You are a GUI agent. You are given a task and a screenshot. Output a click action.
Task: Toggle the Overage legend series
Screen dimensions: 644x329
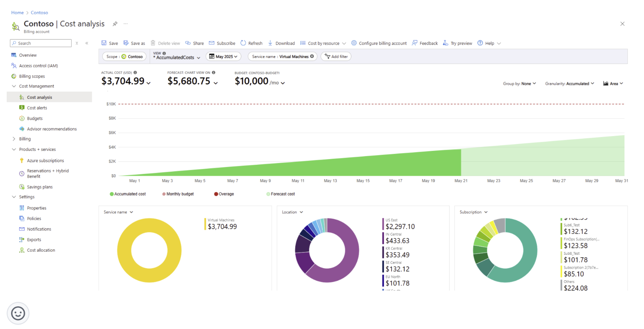[224, 194]
